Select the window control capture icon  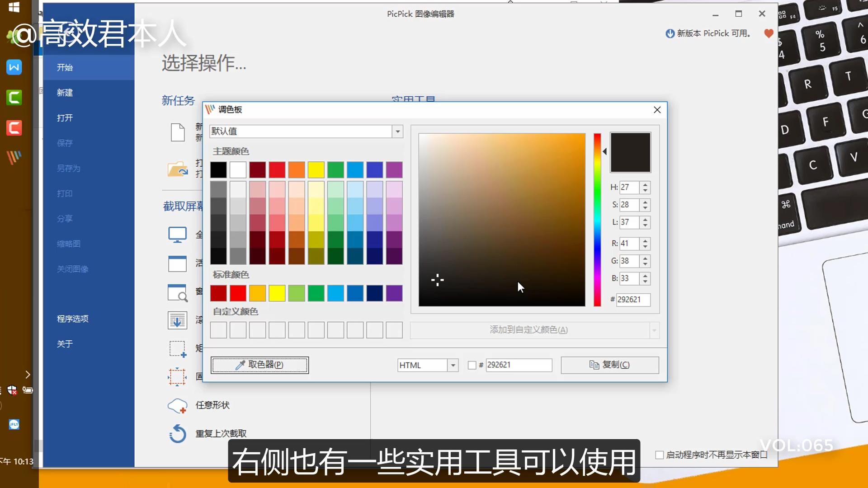[177, 292]
